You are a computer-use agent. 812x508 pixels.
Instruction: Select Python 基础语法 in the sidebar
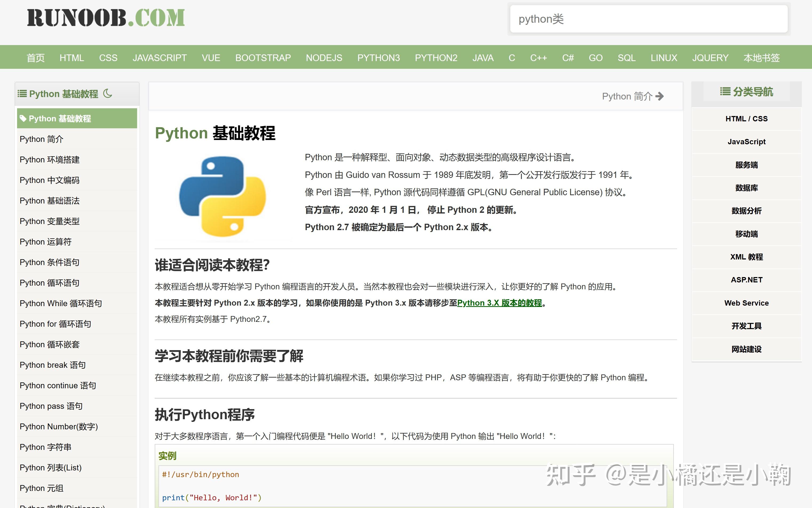click(x=77, y=201)
